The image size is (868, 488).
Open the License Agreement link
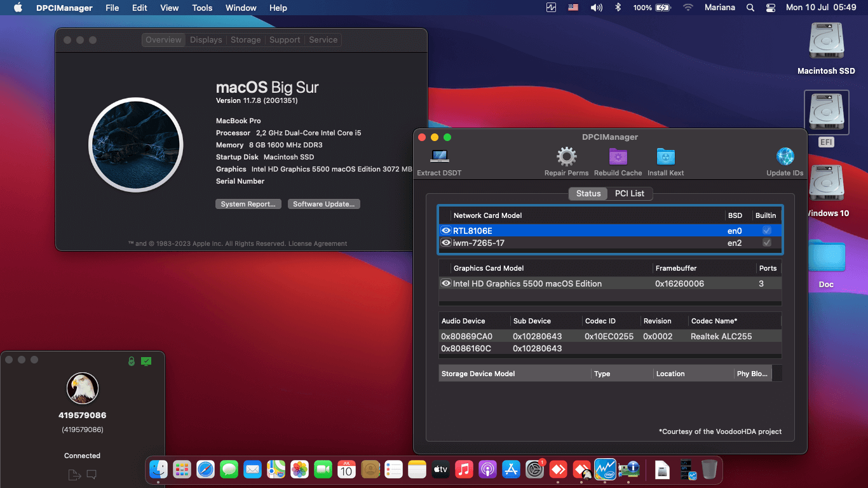click(x=318, y=243)
